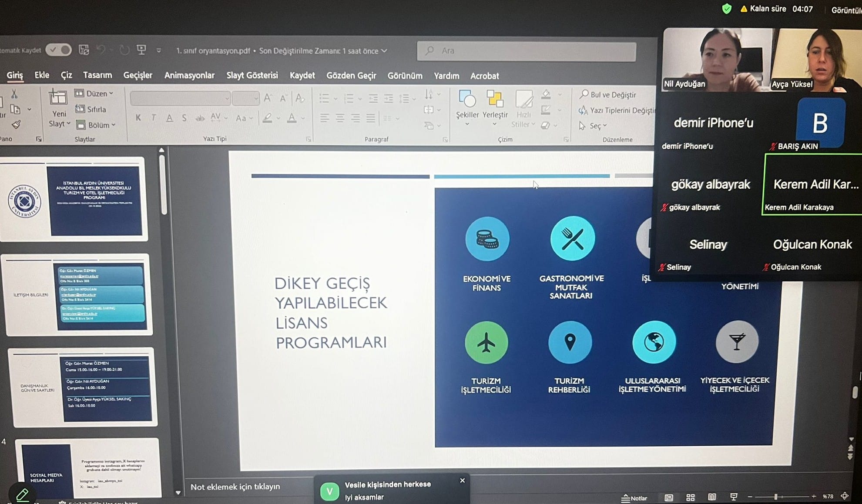Open the Yerleştir arrange menu

point(495,108)
